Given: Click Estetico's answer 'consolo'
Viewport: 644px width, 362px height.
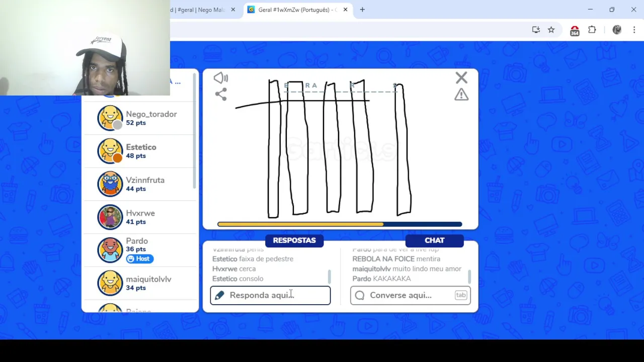Looking at the screenshot, I should (x=251, y=279).
